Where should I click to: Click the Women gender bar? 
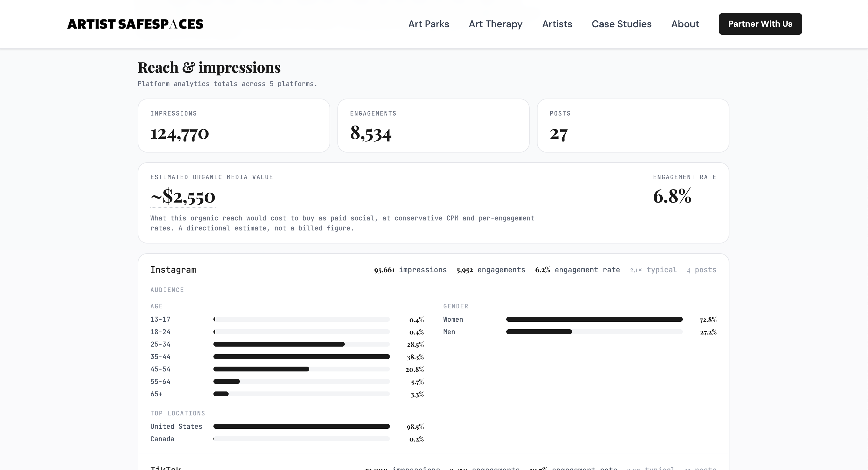[595, 319]
